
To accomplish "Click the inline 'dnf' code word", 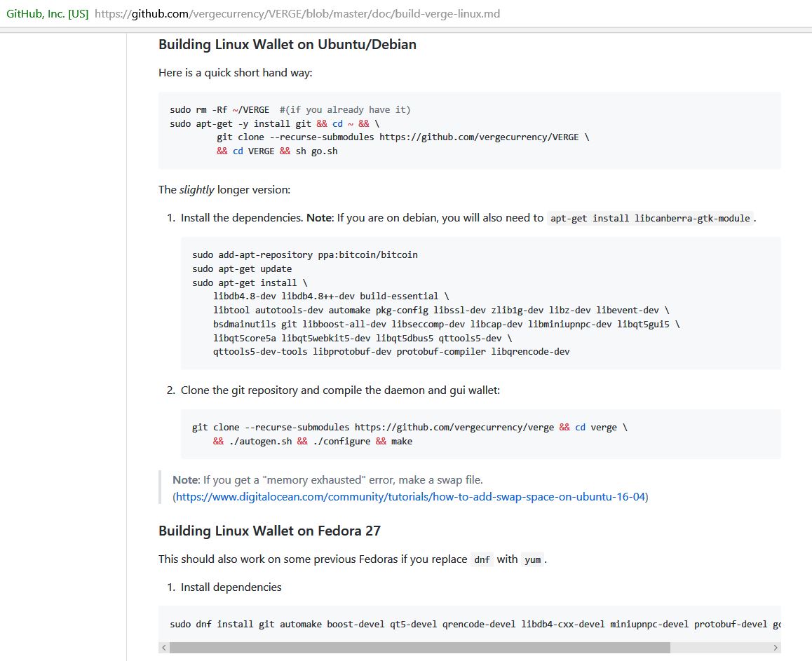I will coord(482,559).
